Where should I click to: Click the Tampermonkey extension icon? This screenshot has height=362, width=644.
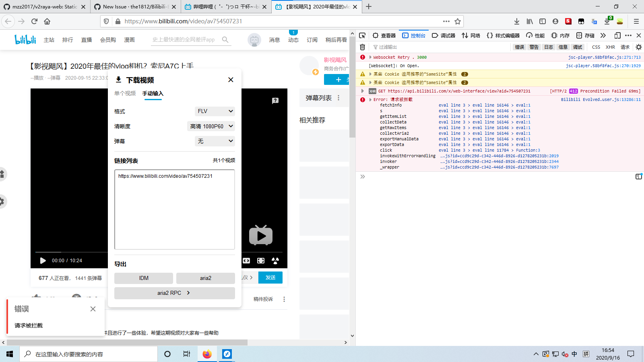tap(581, 21)
